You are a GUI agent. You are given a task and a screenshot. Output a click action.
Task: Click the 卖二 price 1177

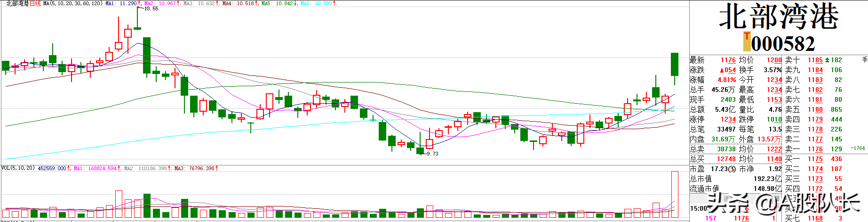[x=815, y=139]
